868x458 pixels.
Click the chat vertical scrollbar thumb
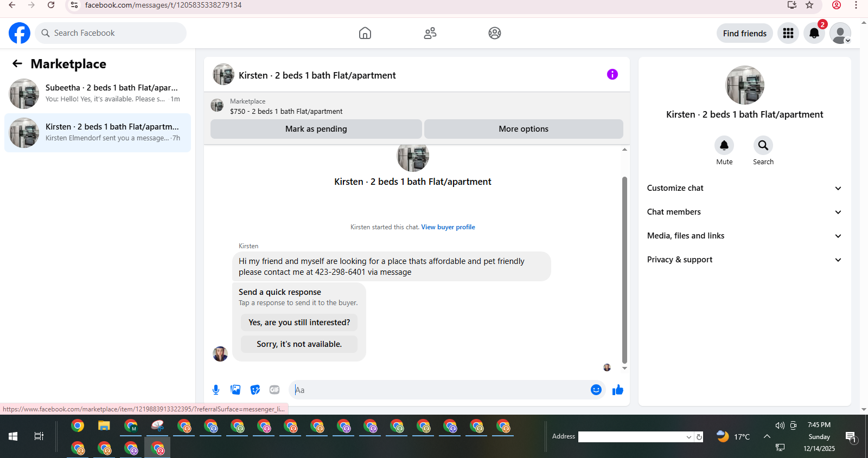coord(624,270)
